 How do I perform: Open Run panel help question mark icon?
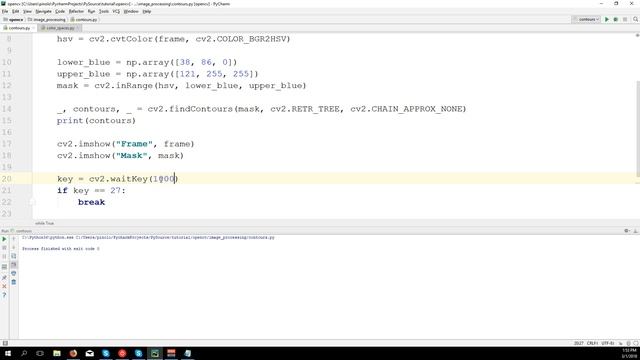[x=4, y=295]
